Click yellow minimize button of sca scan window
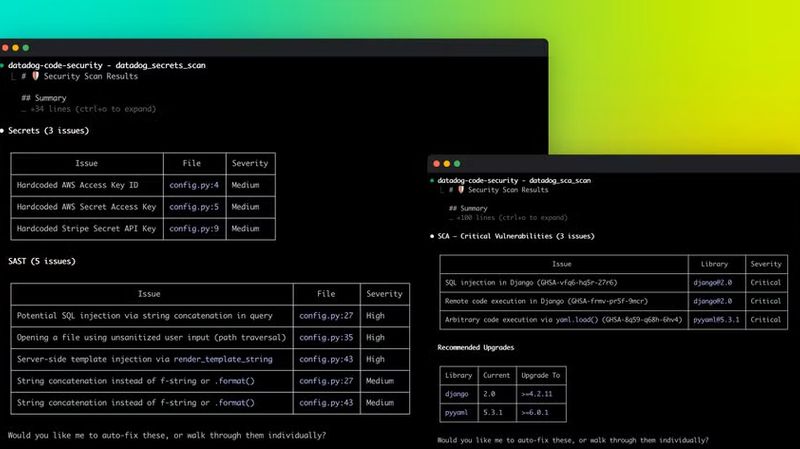 446,164
